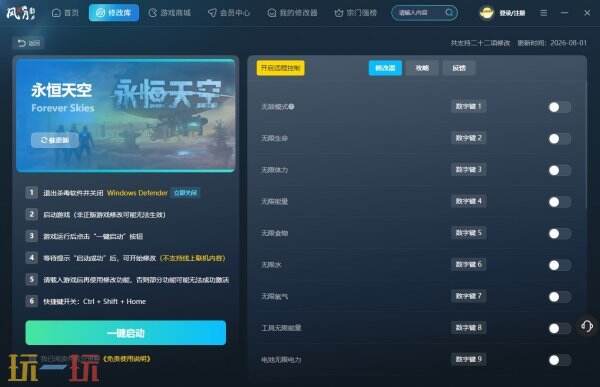
Task: Click the yellow Windows Defender text
Action: (137, 193)
